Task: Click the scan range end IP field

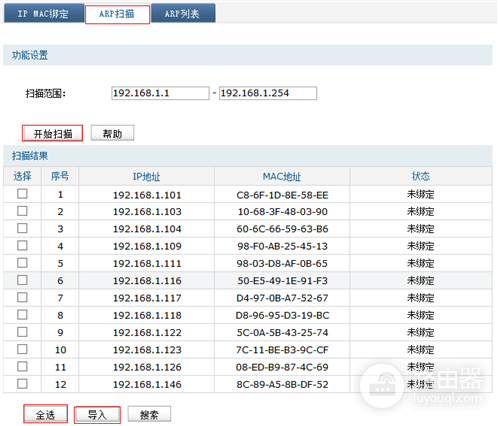Action: [x=268, y=93]
